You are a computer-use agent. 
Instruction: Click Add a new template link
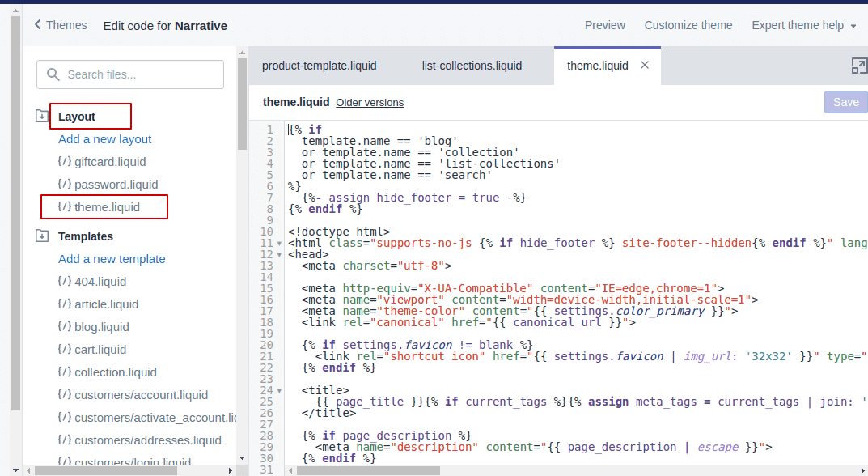(112, 259)
